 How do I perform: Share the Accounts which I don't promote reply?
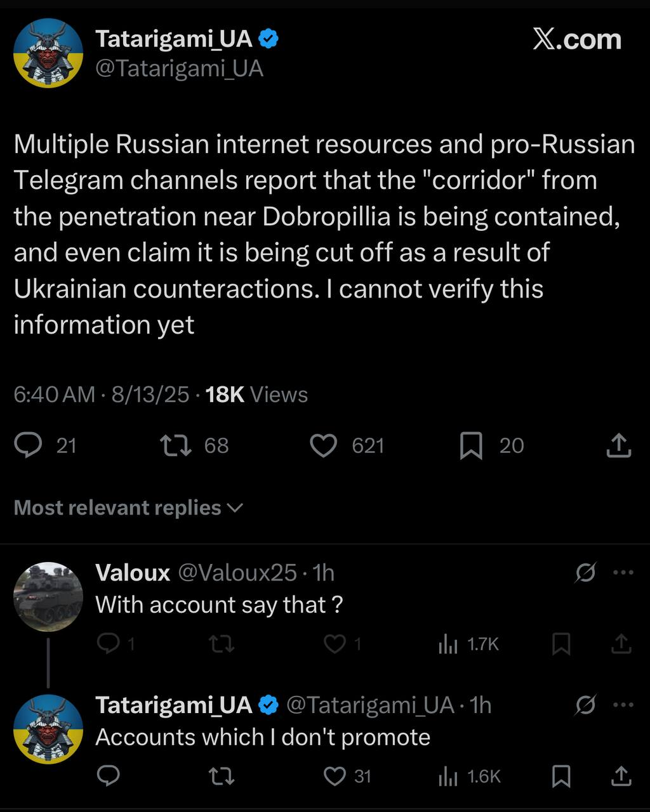[x=621, y=776]
